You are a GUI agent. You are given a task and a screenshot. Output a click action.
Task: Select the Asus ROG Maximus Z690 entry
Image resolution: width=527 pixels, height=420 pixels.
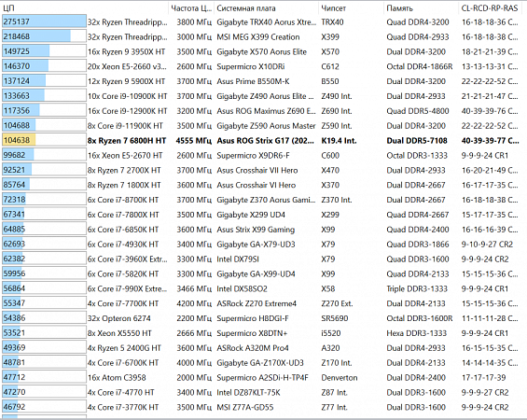pyautogui.click(x=266, y=111)
